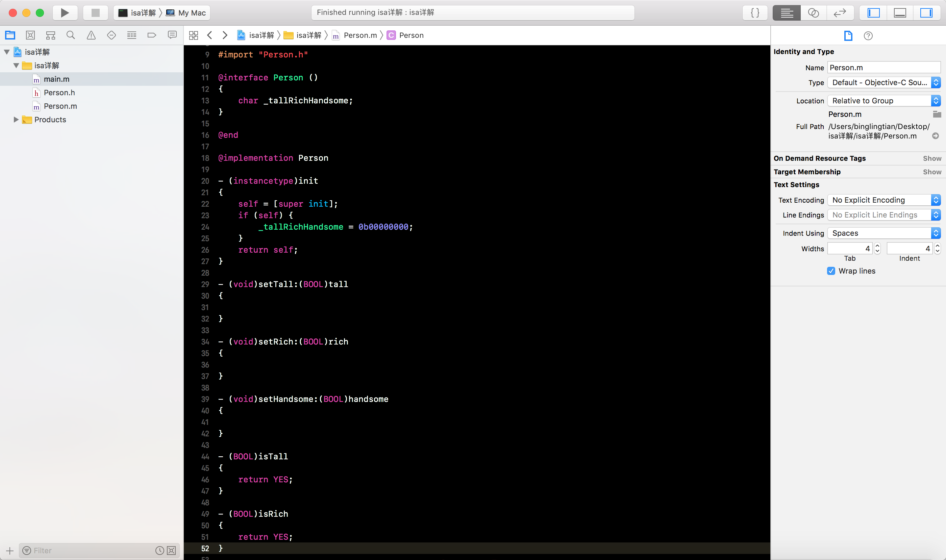The width and height of the screenshot is (946, 560).
Task: Open the Indent Using dropdown
Action: pos(884,233)
